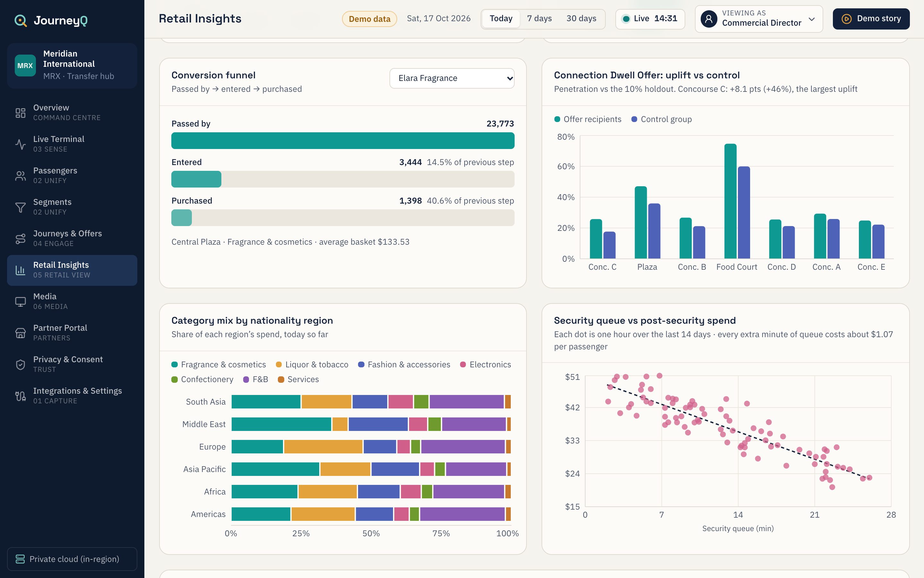Screen dimensions: 924x578
Task: Click the Electronics pink legend swatch
Action: coord(463,365)
